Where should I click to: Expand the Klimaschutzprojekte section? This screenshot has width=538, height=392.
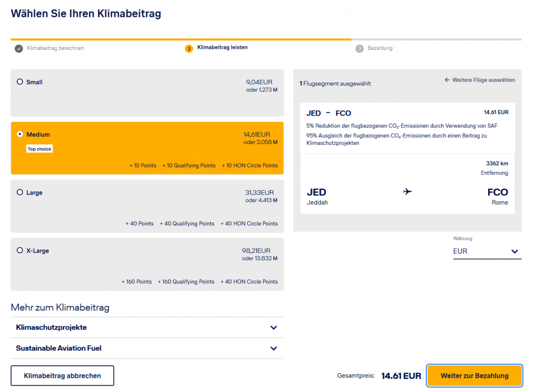[273, 327]
